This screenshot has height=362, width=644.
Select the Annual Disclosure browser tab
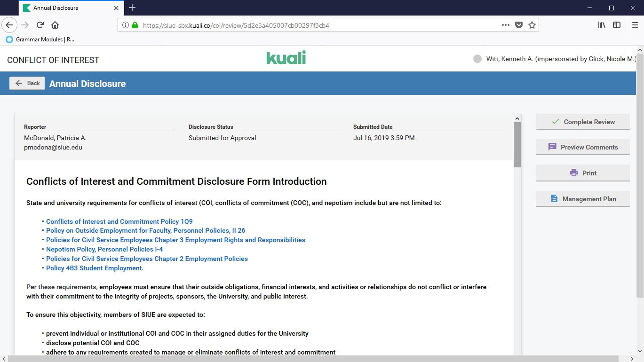pos(66,8)
